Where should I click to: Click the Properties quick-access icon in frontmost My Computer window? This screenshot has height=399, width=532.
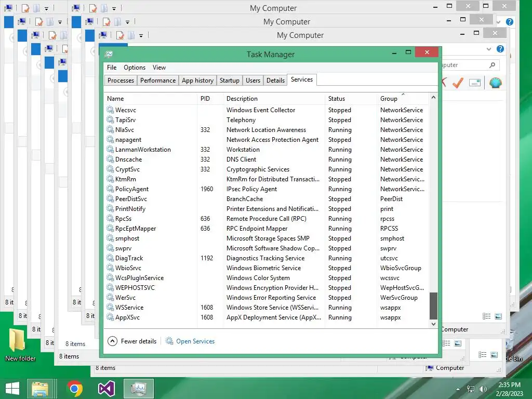coord(120,35)
